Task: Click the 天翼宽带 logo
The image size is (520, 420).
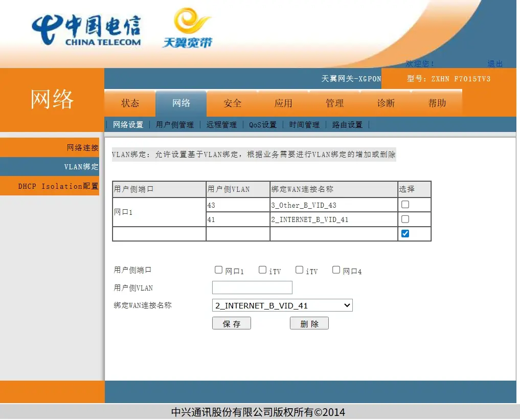Action: (188, 29)
